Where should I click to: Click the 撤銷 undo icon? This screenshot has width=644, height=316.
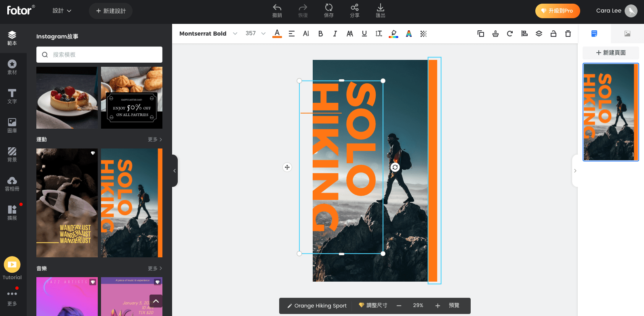coord(277,11)
